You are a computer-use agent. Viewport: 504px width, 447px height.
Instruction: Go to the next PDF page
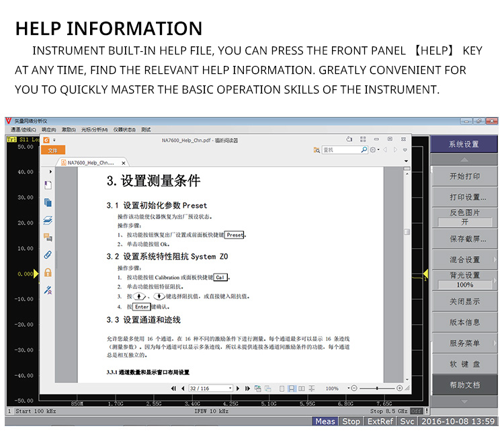point(239,389)
